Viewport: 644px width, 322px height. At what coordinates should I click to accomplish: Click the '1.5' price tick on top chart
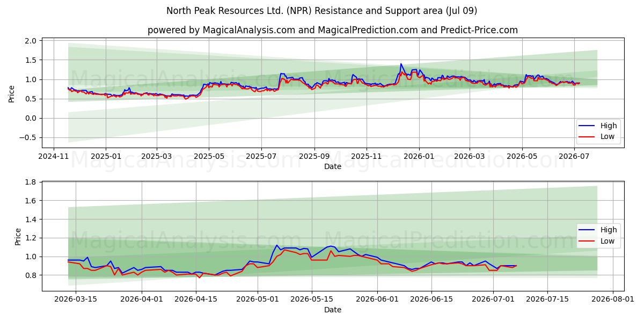coord(31,60)
